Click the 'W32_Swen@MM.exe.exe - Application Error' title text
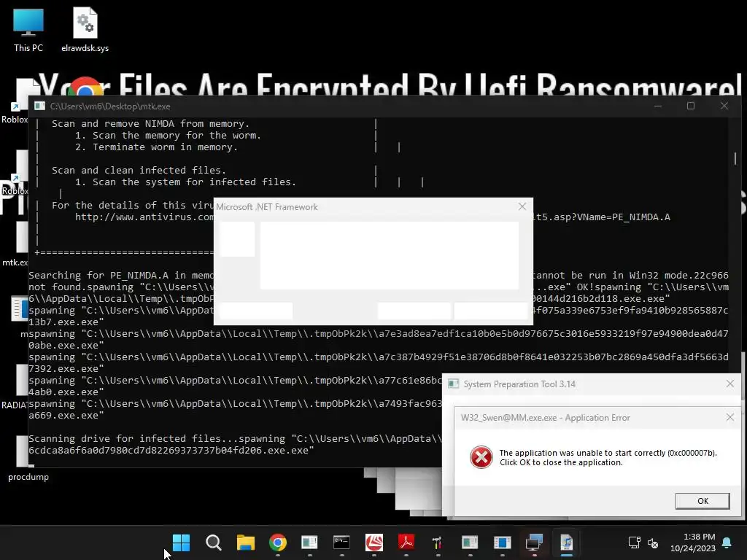Screen dimensions: 747x560 click(546, 418)
